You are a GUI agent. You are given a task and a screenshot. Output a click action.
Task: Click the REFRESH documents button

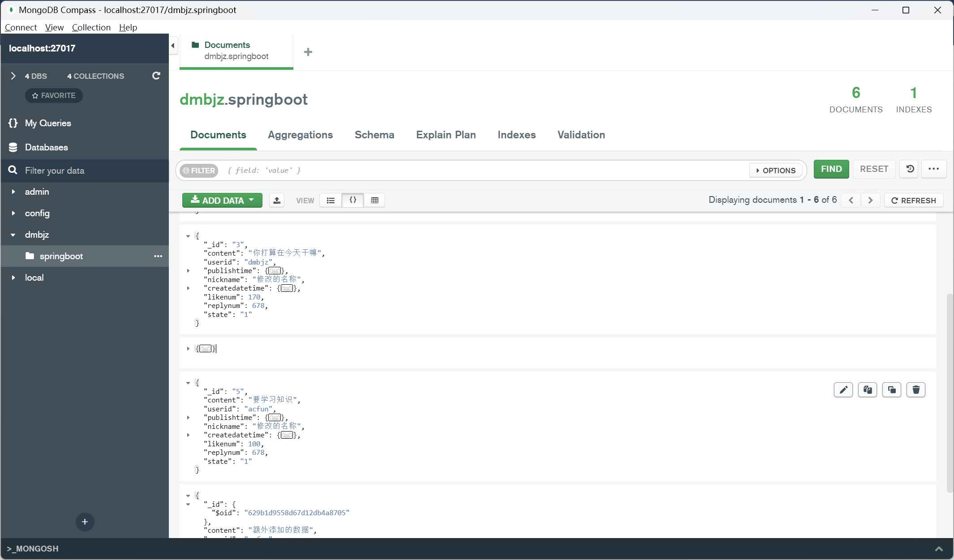[914, 201]
